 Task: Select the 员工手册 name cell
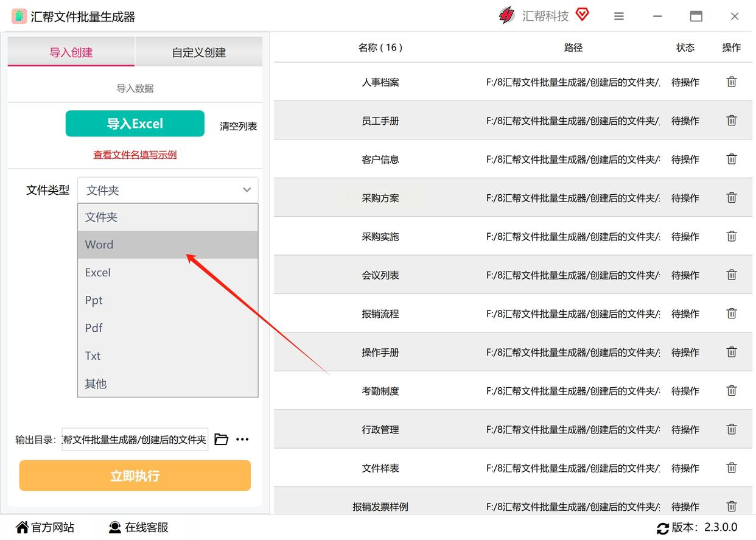tap(380, 121)
